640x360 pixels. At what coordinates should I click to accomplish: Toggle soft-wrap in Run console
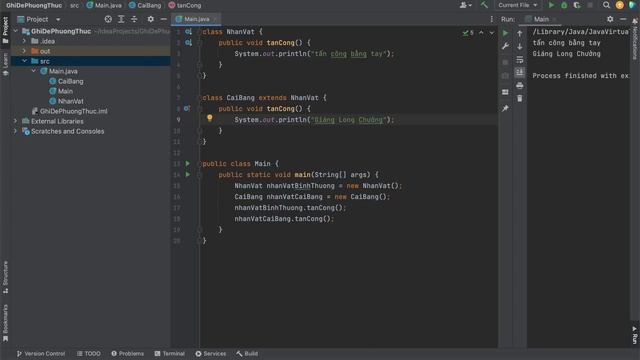[520, 60]
